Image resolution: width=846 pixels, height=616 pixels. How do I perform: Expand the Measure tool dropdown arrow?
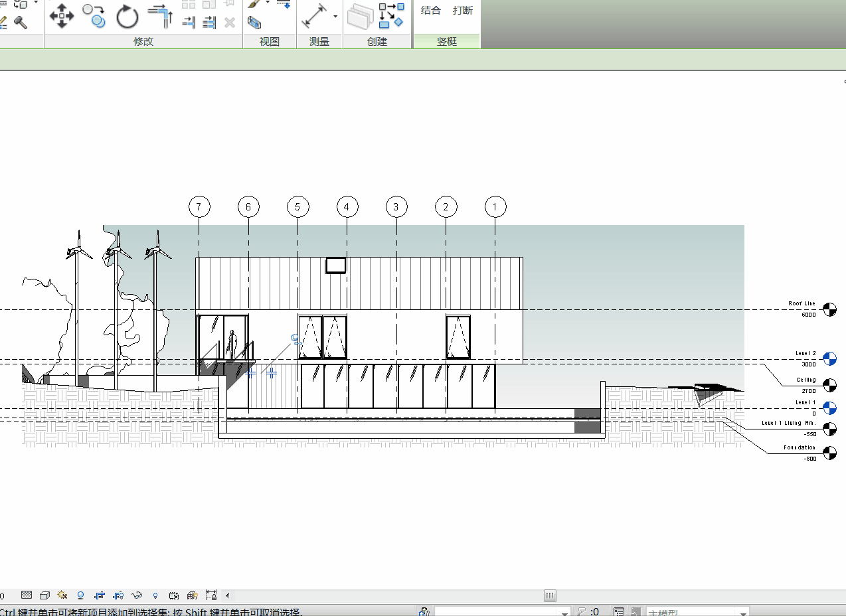pos(335,16)
